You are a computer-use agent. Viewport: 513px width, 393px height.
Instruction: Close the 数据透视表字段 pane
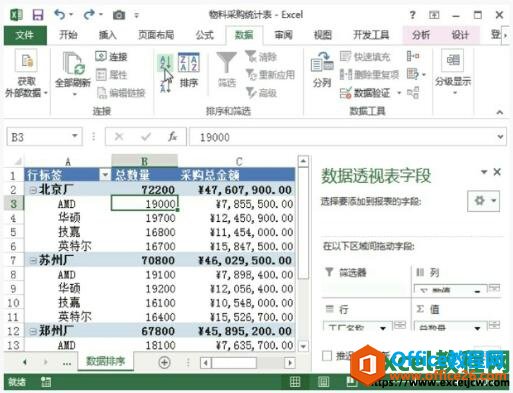tap(497, 172)
